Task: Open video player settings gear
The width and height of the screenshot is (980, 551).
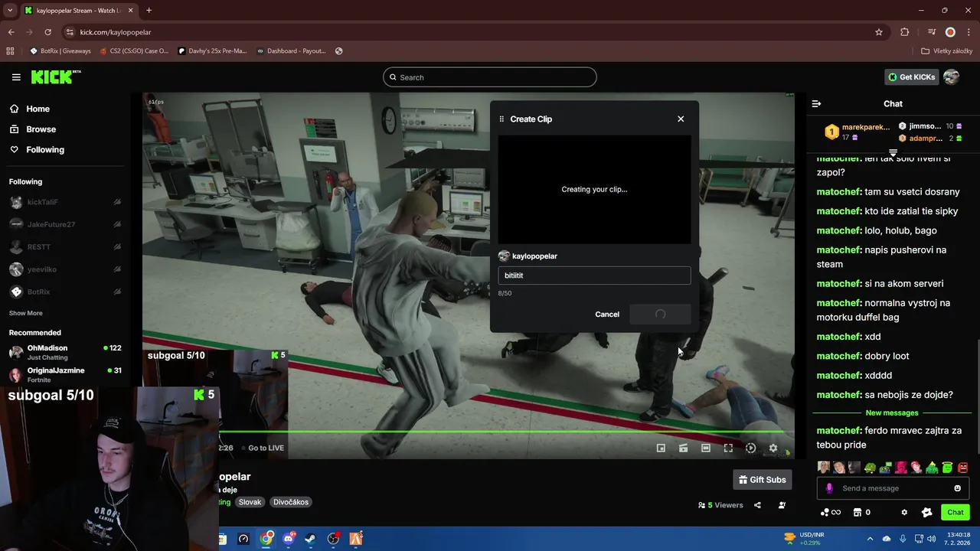Action: coord(773,448)
